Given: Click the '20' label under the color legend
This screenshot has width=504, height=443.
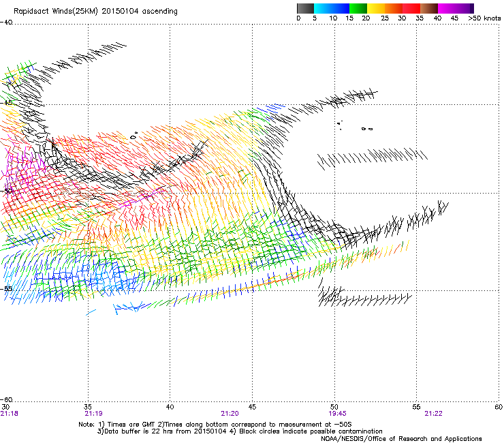Looking at the screenshot, I should tap(366, 18).
